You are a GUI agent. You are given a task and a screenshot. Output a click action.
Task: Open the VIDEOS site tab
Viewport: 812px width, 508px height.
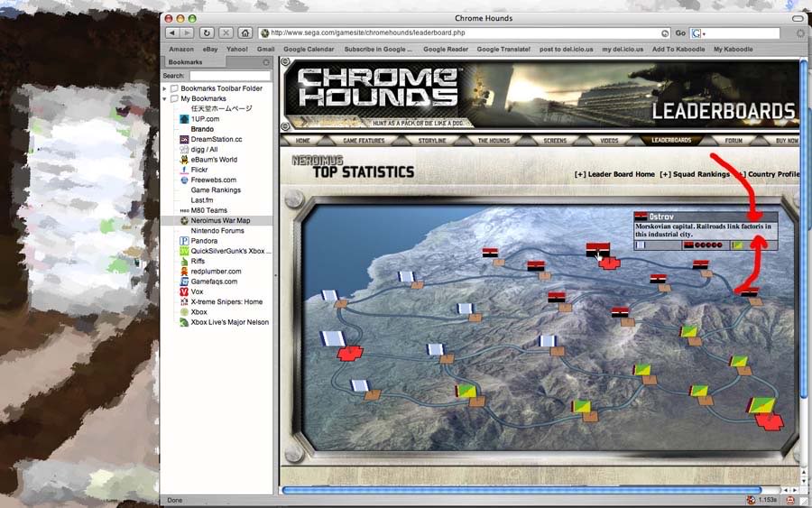pos(609,141)
